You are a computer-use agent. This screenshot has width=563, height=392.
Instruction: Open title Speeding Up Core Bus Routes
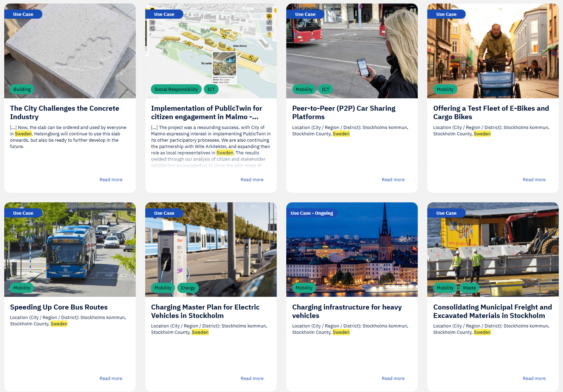tap(59, 307)
